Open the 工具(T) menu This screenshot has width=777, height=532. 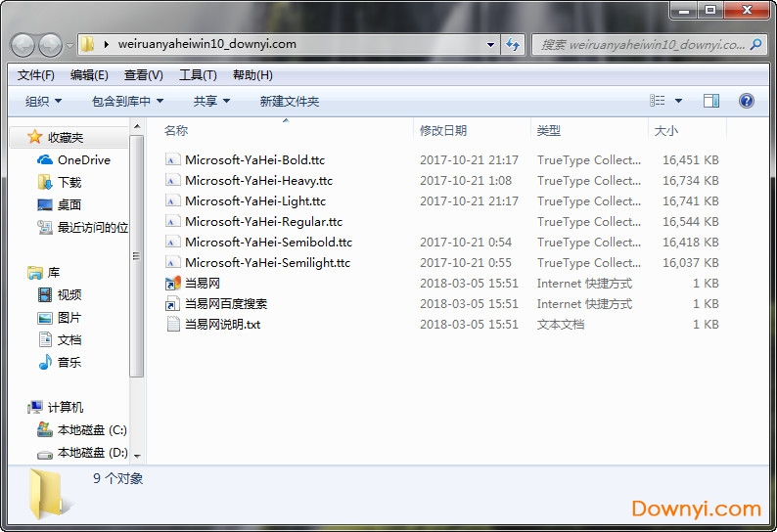point(198,75)
